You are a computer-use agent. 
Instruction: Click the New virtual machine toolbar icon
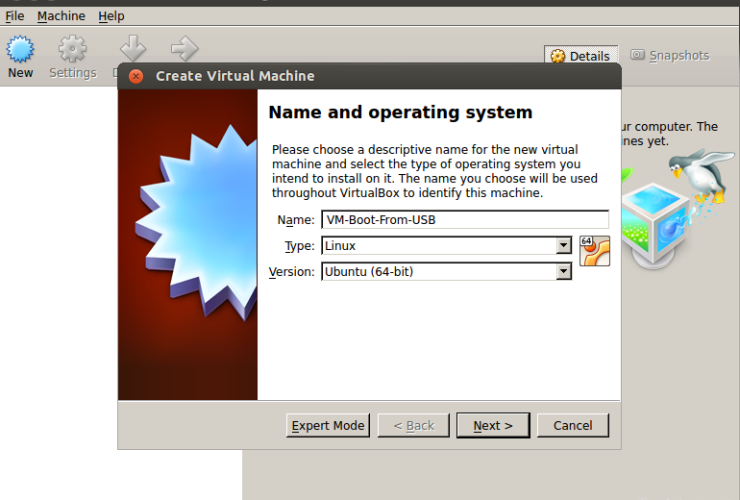[x=20, y=56]
